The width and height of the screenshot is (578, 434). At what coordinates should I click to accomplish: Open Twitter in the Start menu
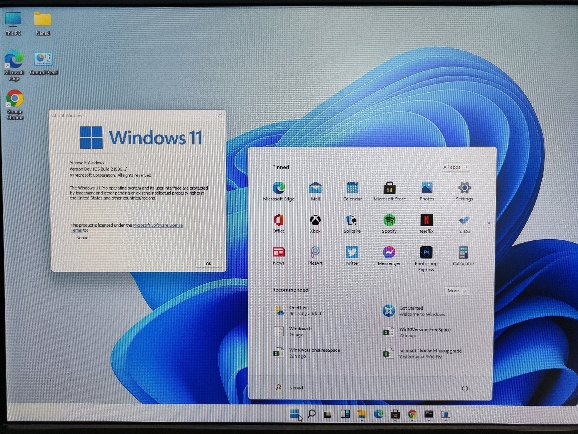352,255
